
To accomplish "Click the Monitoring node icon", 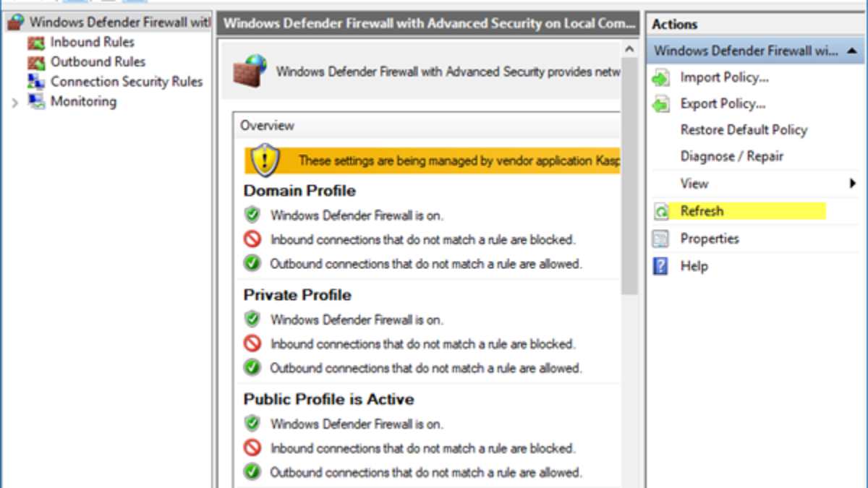I will coord(36,101).
